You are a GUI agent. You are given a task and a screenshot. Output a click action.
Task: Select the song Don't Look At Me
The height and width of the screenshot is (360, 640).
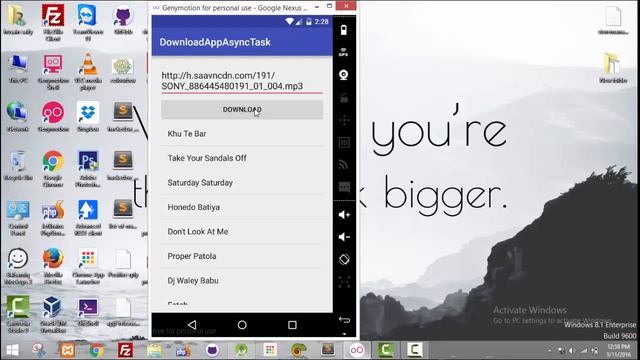[x=242, y=232]
